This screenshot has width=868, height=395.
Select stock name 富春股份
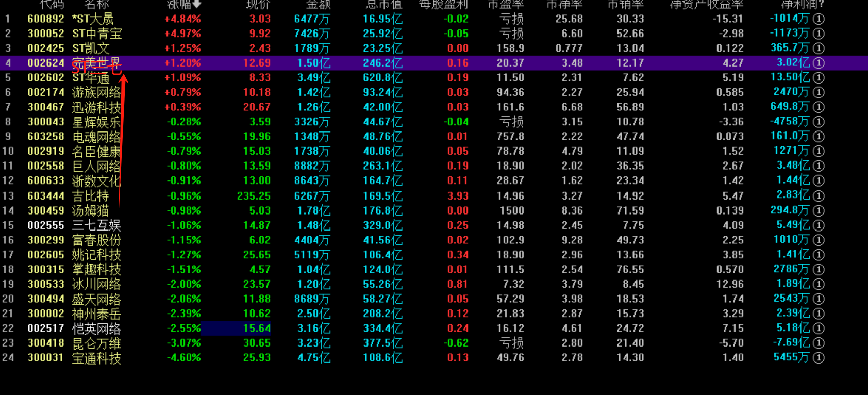[96, 240]
